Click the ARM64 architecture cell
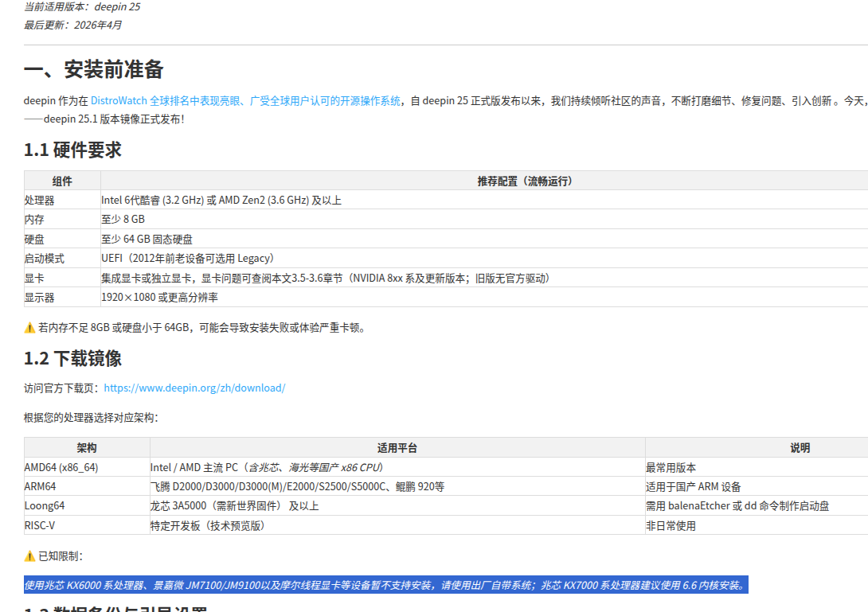The width and height of the screenshot is (868, 612). coord(87,486)
